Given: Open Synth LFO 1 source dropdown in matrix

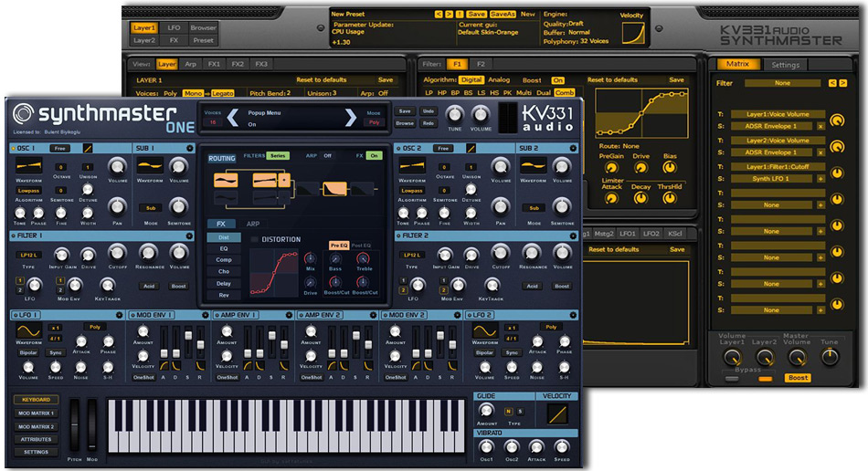Looking at the screenshot, I should (772, 179).
